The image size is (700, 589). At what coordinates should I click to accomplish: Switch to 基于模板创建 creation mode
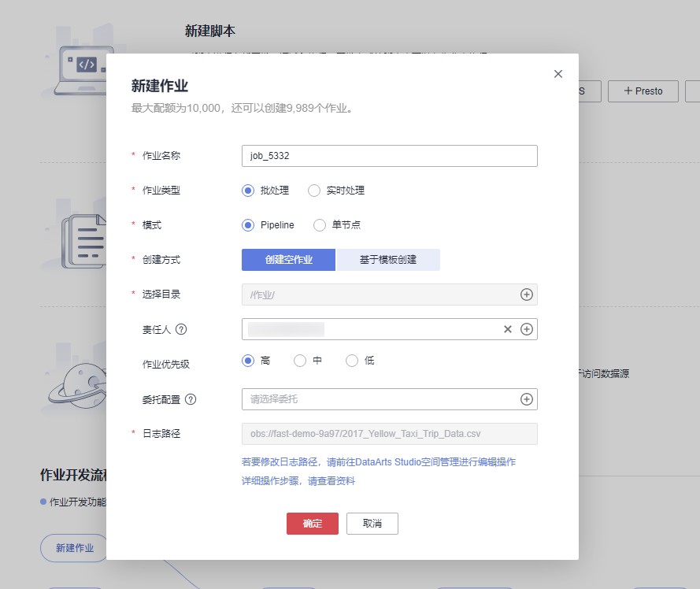coord(389,259)
